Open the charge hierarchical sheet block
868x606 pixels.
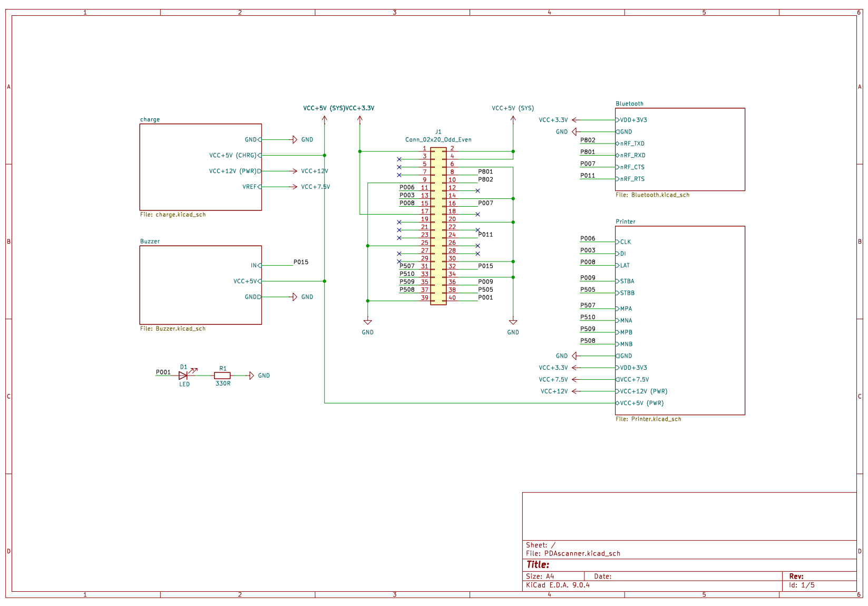[x=200, y=167]
